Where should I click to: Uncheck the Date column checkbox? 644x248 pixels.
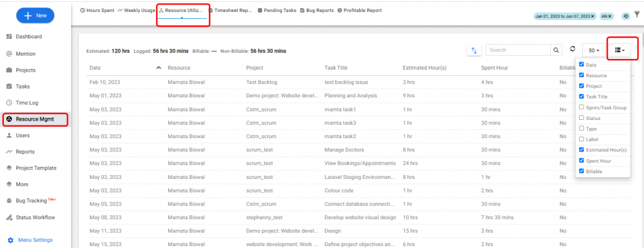[582, 65]
